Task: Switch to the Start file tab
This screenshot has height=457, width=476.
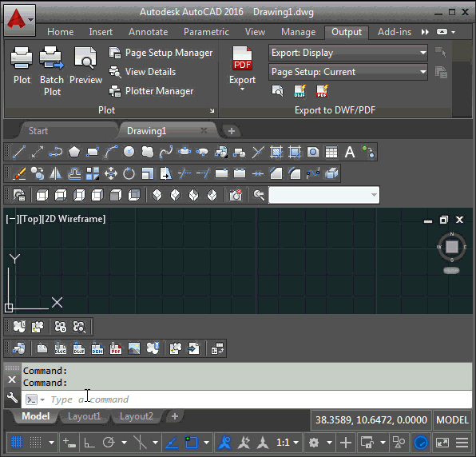Action: click(38, 131)
